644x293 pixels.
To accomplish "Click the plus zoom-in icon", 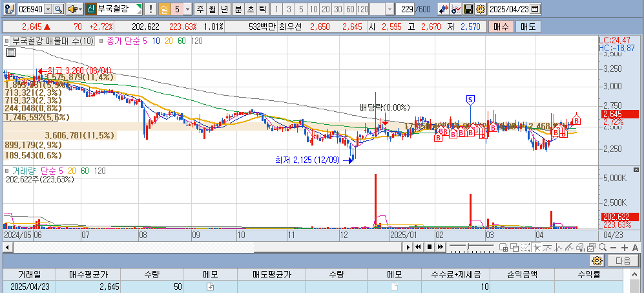I will [x=624, y=248].
